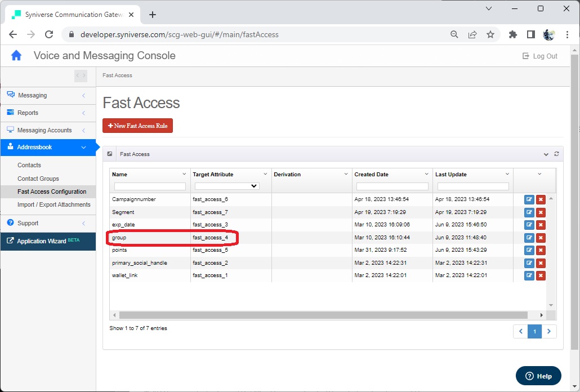Edit the points rule
This screenshot has width=580, height=392.
(529, 250)
